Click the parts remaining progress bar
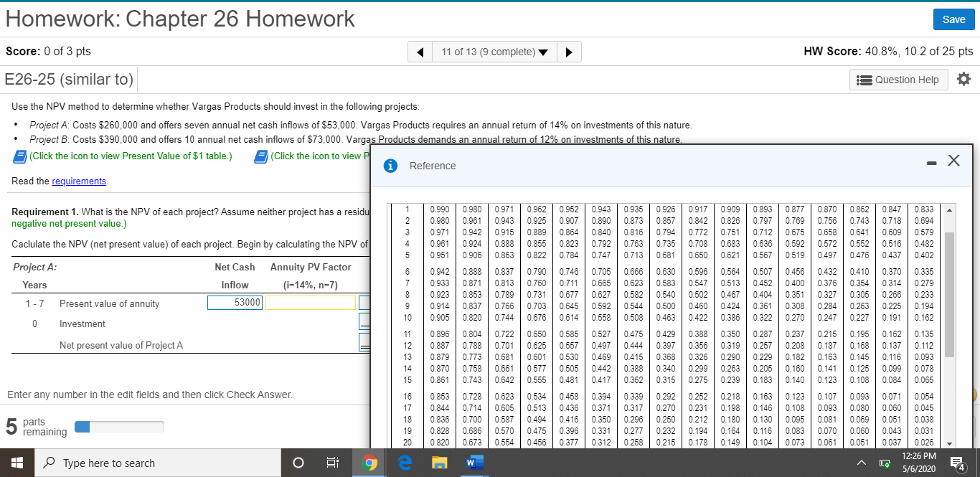Screen dimensions: 980x477 (x=118, y=426)
